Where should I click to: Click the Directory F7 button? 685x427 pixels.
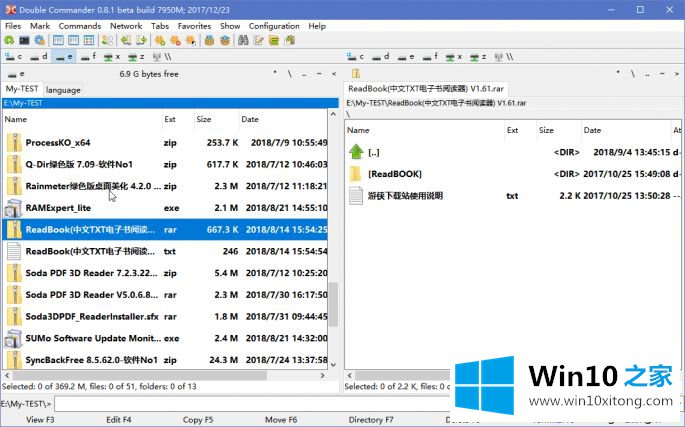(371, 420)
